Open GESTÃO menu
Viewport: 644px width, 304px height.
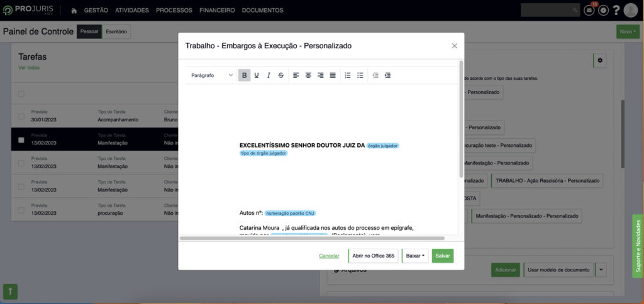pos(96,10)
